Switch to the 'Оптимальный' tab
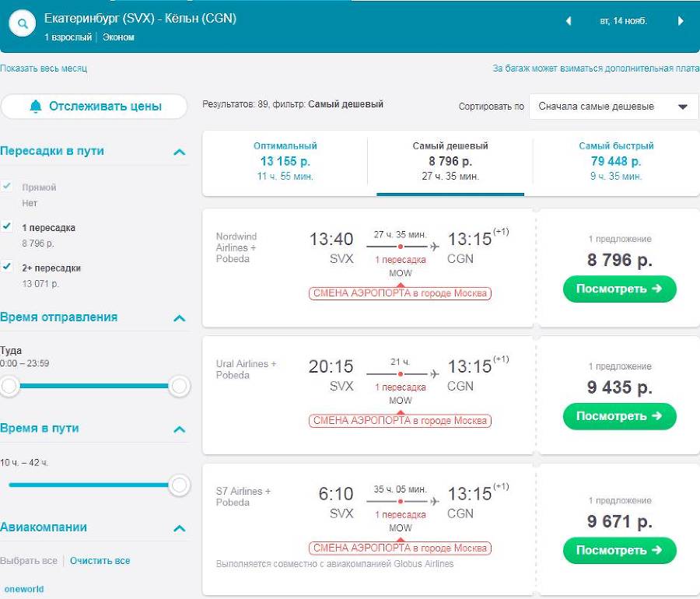This screenshot has width=700, height=599. [x=285, y=161]
